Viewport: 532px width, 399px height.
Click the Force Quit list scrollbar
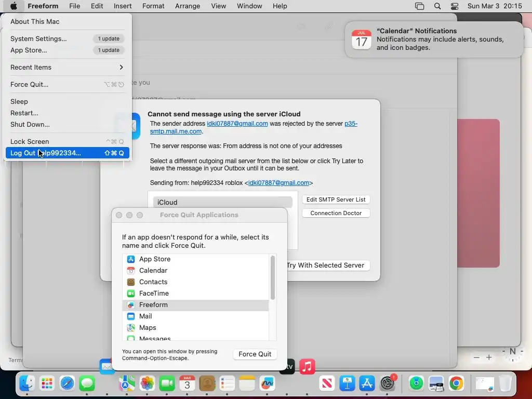click(272, 278)
